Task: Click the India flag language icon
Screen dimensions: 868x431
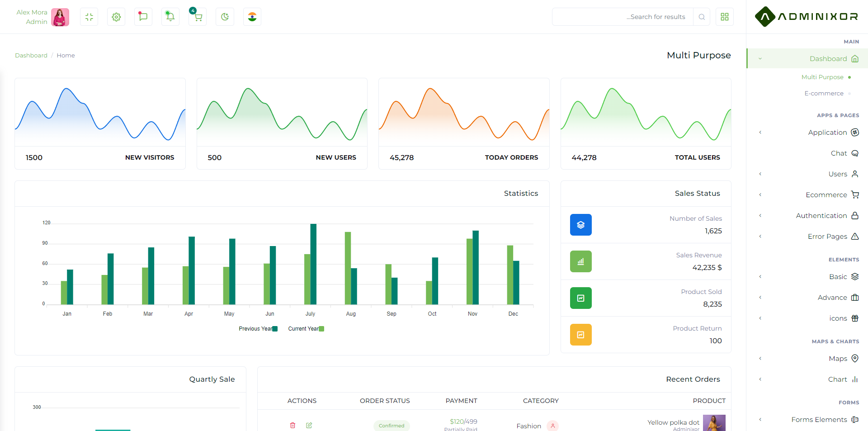Action: click(252, 17)
